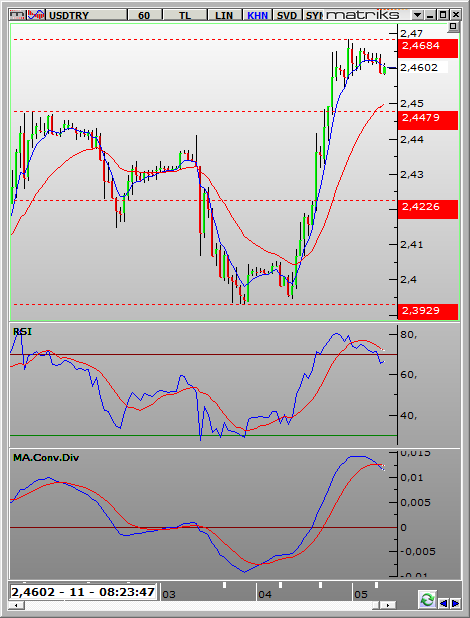Click the green refresh icon in the bottom bar

tap(427, 600)
